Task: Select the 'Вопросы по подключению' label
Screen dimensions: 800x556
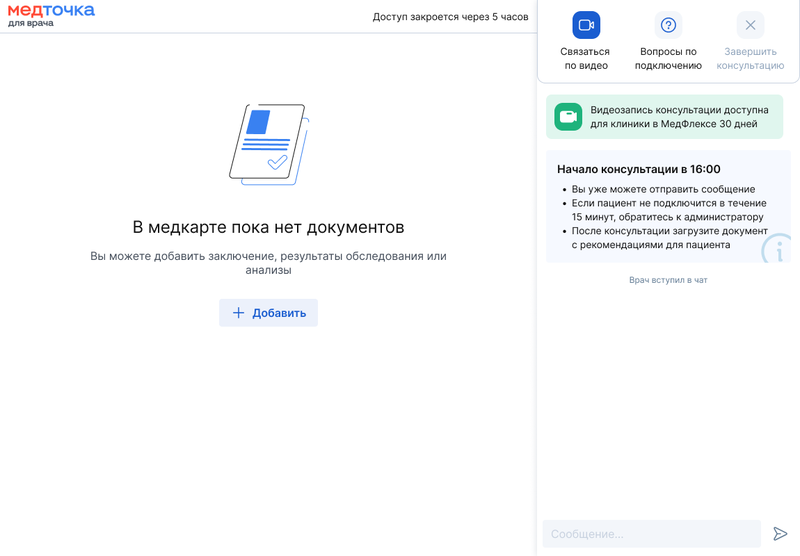Action: tap(668, 58)
